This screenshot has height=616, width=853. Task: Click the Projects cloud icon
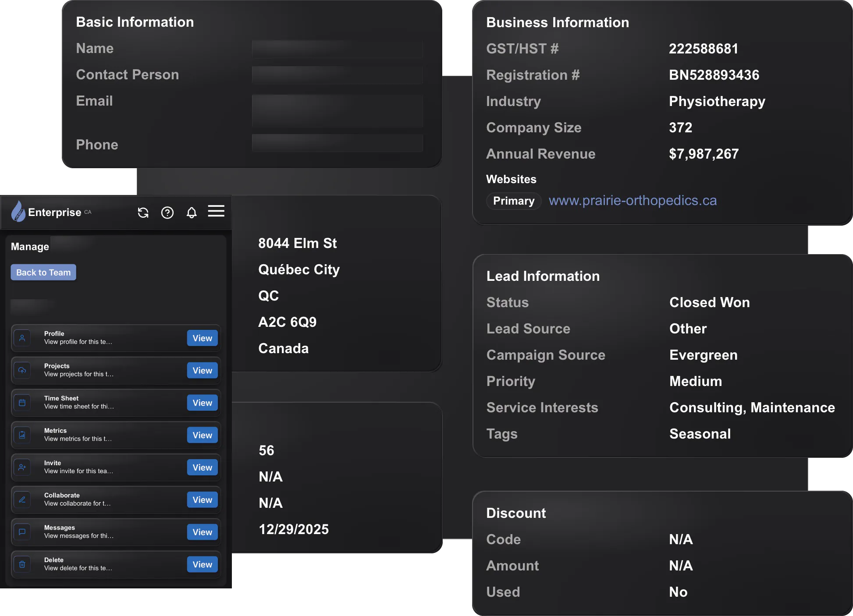pos(22,370)
